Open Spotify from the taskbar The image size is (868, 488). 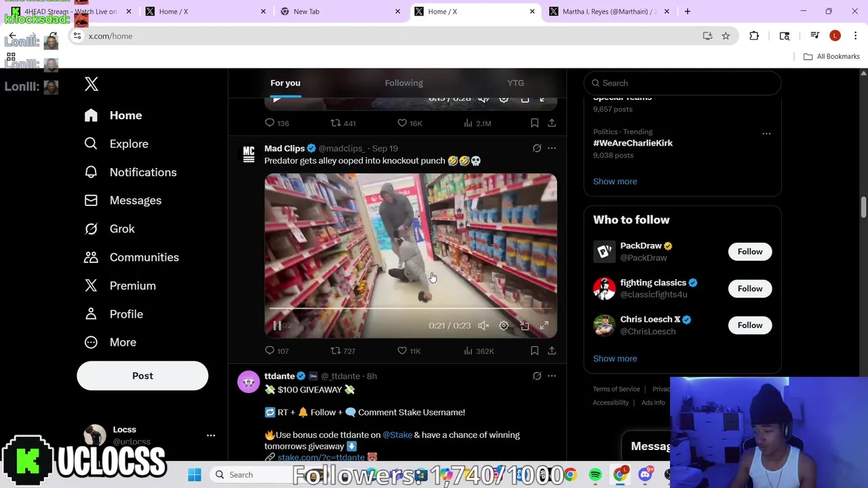coord(595,475)
